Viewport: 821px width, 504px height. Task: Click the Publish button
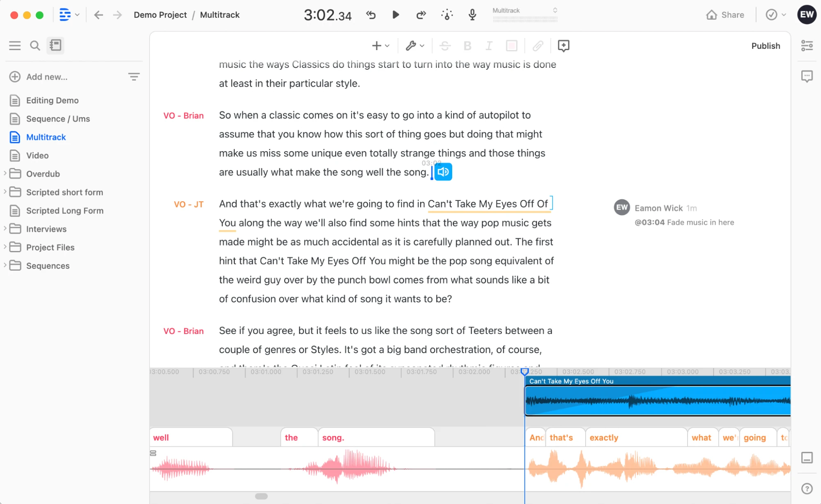(x=766, y=46)
